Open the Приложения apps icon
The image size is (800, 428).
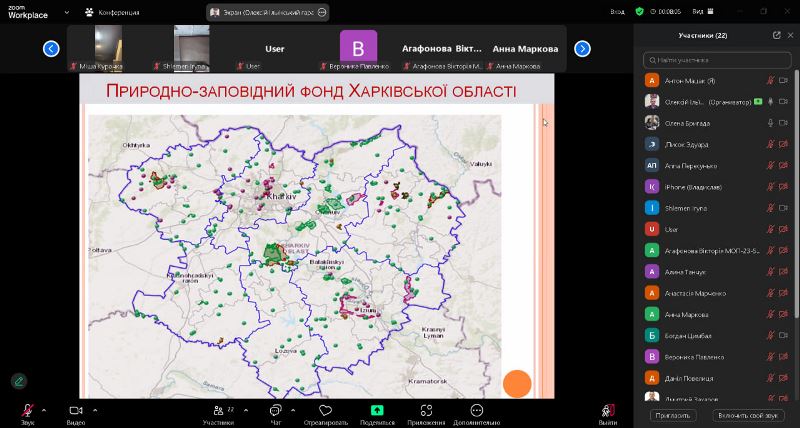[x=427, y=411]
